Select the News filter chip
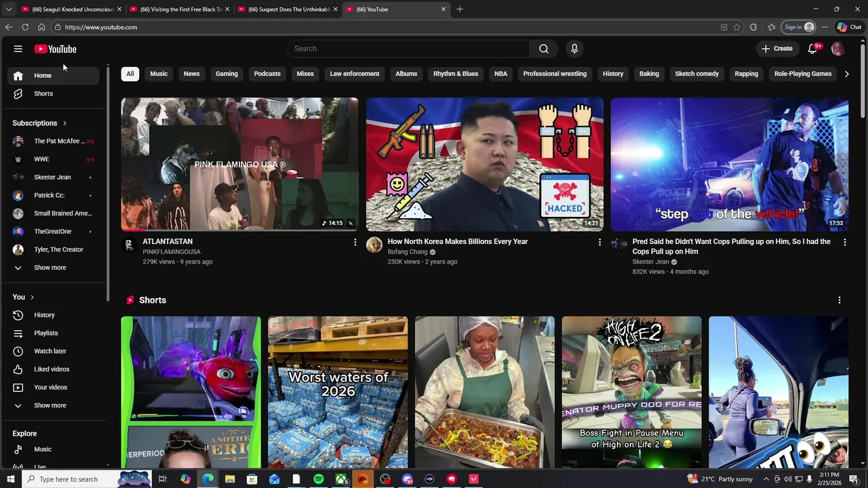This screenshot has width=868, height=488. [x=192, y=74]
